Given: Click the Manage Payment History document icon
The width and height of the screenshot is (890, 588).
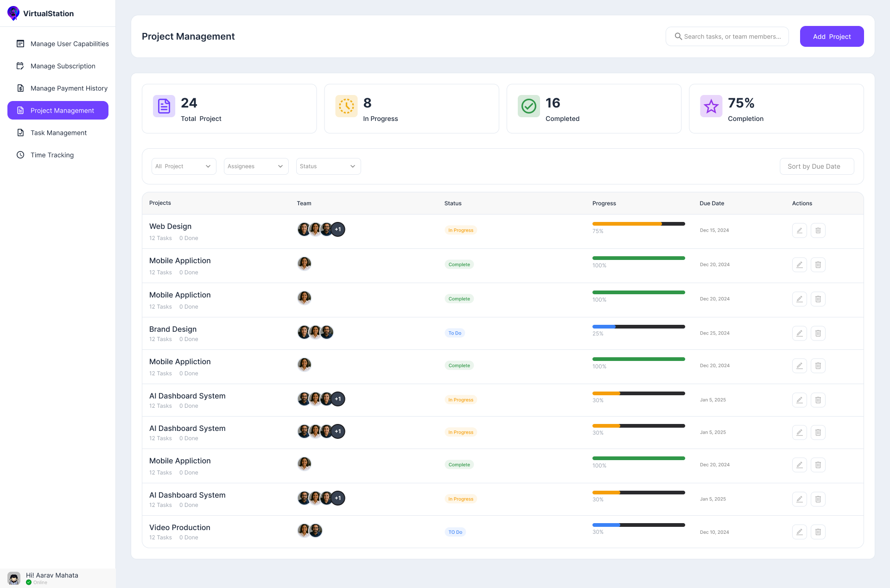Looking at the screenshot, I should pyautogui.click(x=20, y=88).
